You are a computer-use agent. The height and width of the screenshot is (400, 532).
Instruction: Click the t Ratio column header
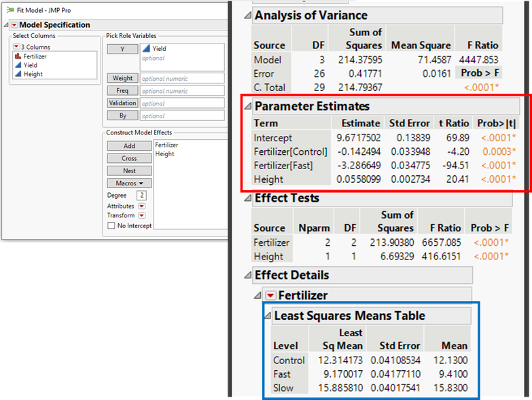(454, 124)
